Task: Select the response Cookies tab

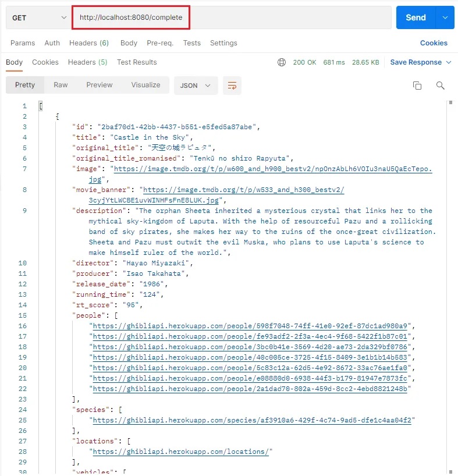Action: click(45, 62)
